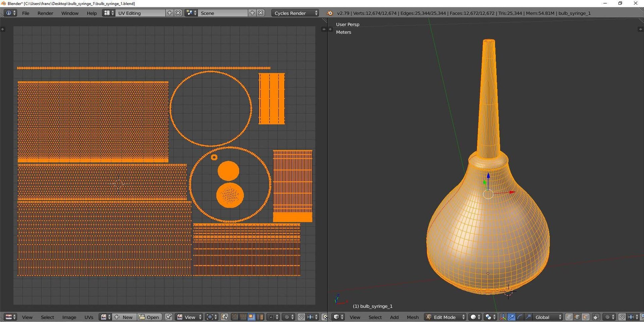Select UV face selection mode
This screenshot has width=644, height=322.
point(251,317)
